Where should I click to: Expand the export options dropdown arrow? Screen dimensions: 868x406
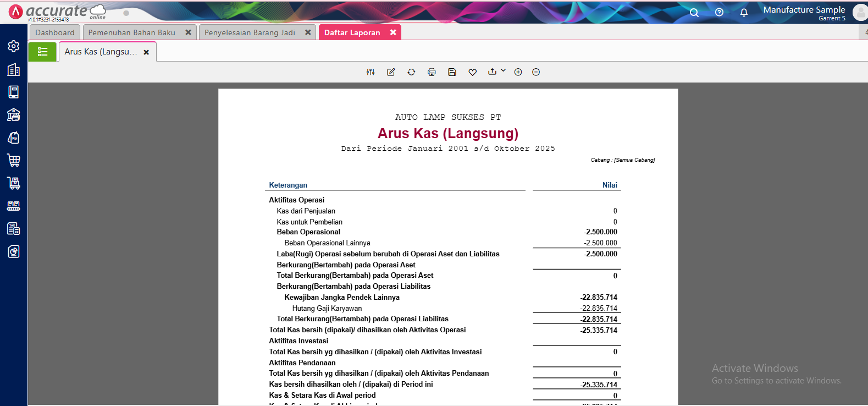click(x=503, y=71)
